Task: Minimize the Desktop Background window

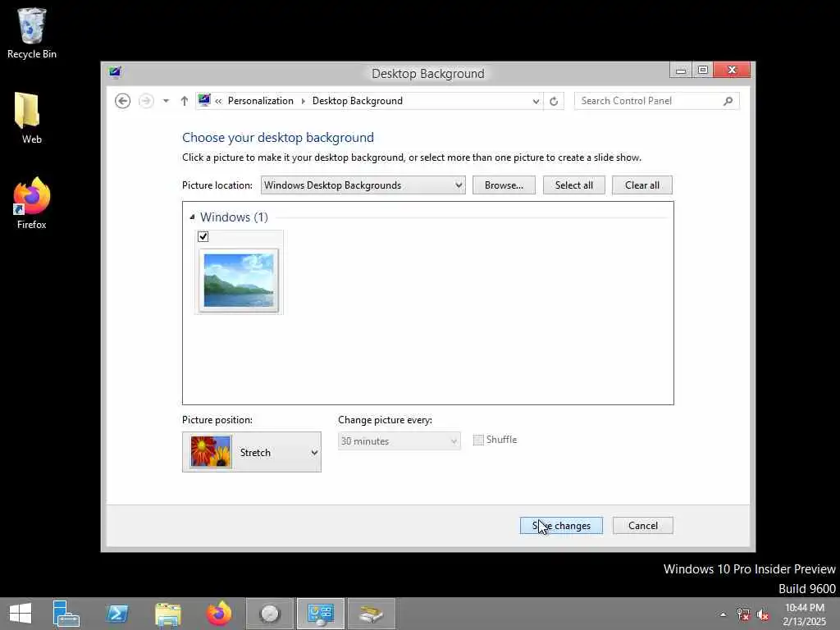Action: (680, 71)
